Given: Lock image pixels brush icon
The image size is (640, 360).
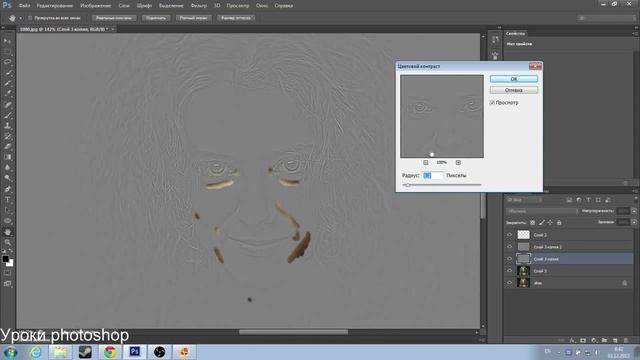Looking at the screenshot, I should click(542, 222).
